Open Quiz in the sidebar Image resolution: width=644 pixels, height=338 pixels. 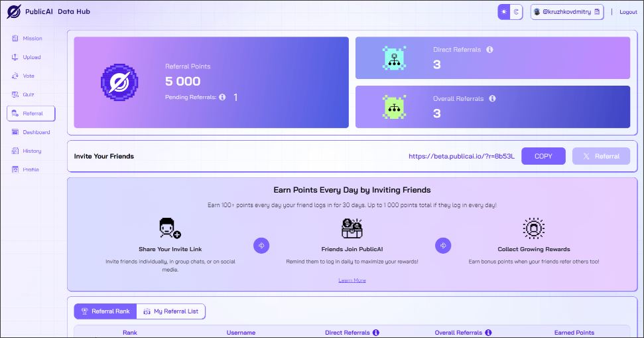[31, 94]
